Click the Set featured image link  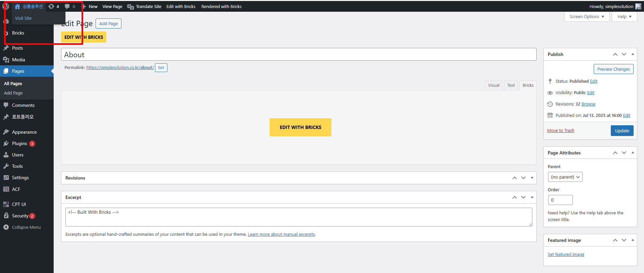pyautogui.click(x=566, y=255)
